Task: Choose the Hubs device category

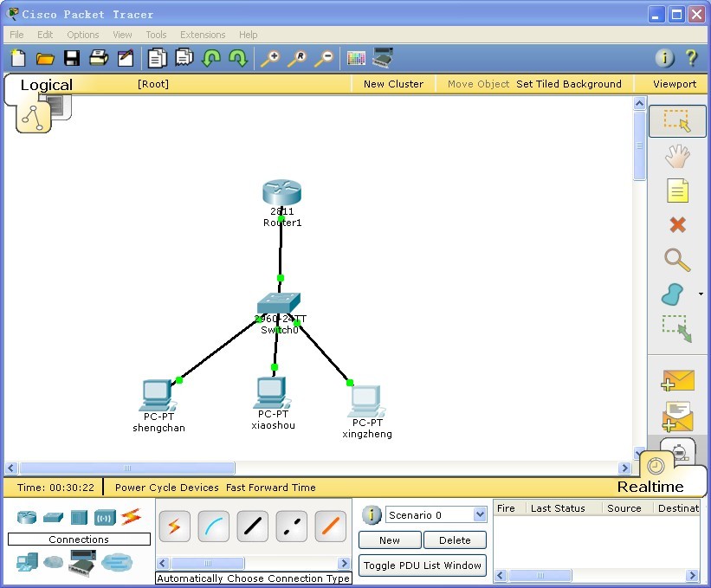Action: (79, 517)
